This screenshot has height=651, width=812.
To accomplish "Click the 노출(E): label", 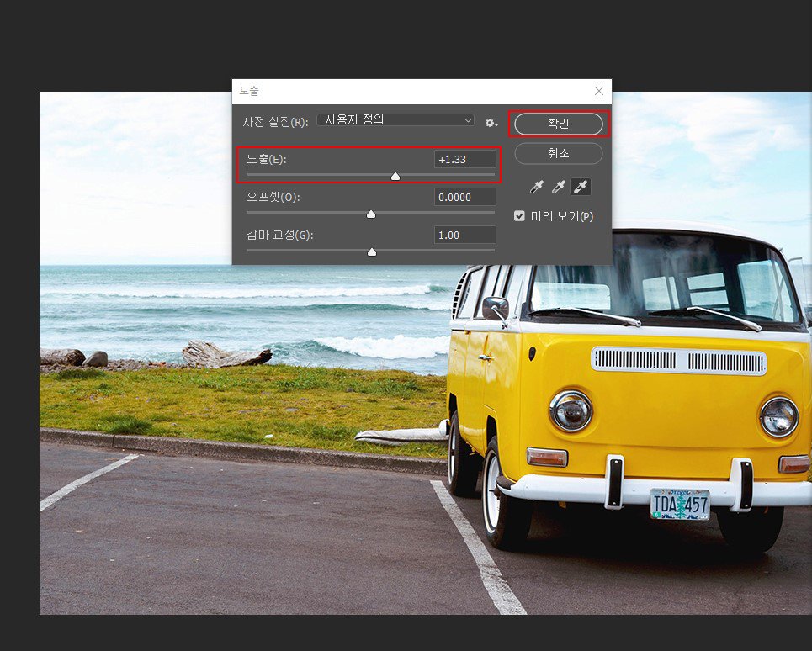I will coord(267,160).
